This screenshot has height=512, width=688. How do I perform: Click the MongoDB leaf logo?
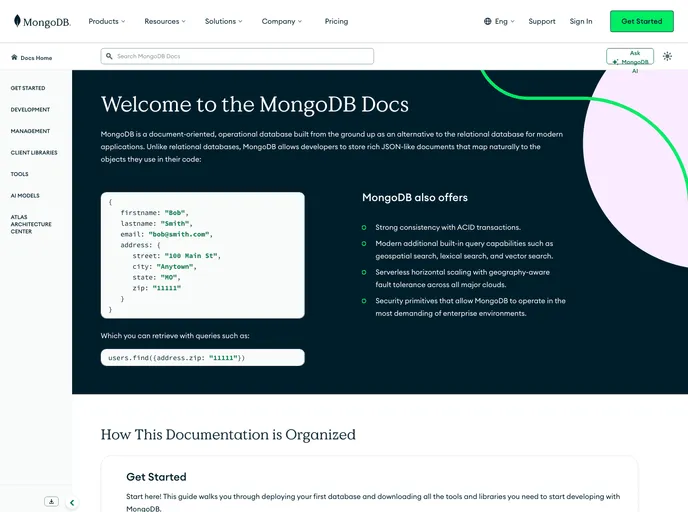click(17, 21)
